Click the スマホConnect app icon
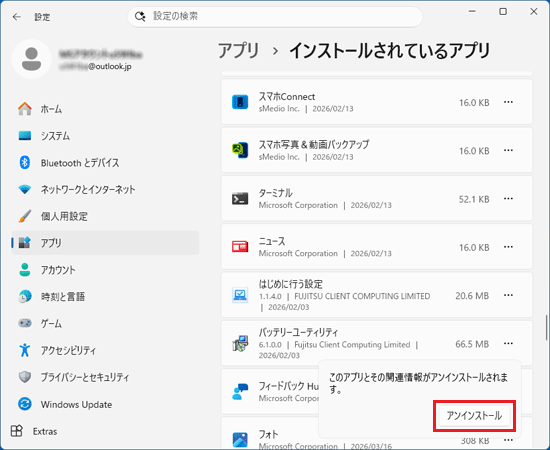This screenshot has width=550, height=450. [x=240, y=102]
